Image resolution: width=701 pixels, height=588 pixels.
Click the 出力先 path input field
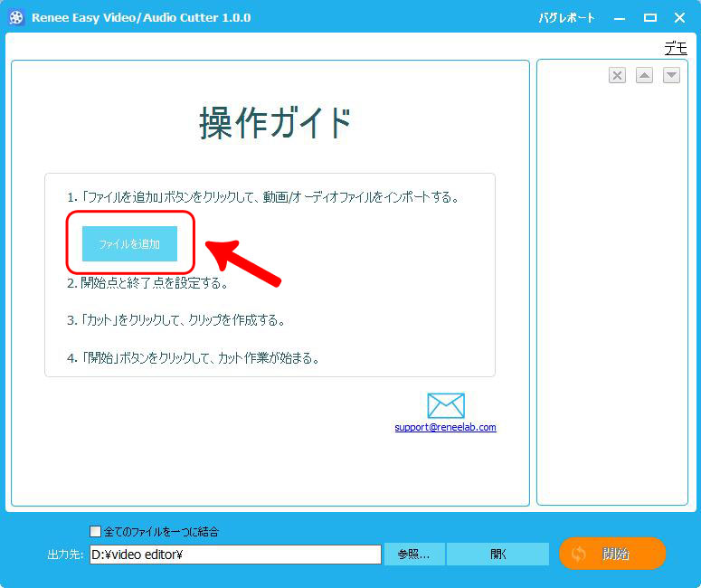coord(235,555)
